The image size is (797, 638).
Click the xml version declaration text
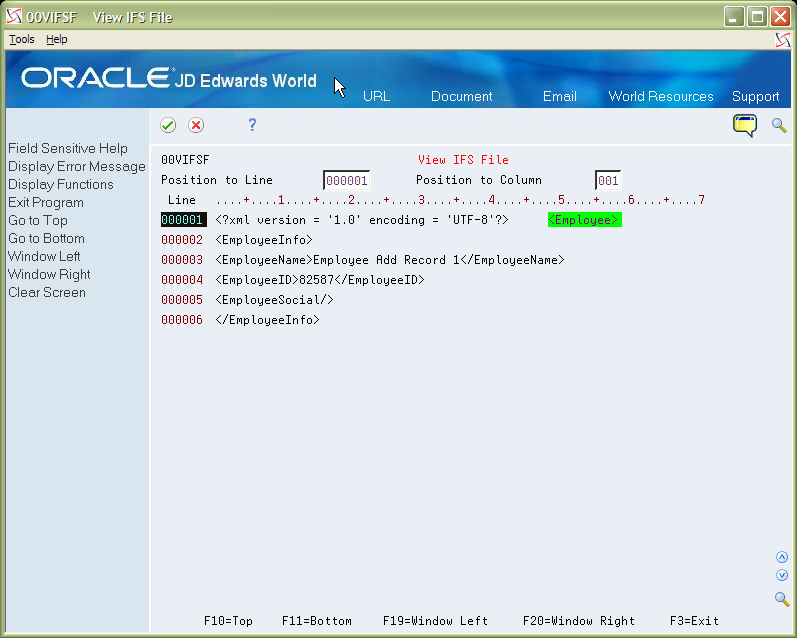[x=362, y=220]
